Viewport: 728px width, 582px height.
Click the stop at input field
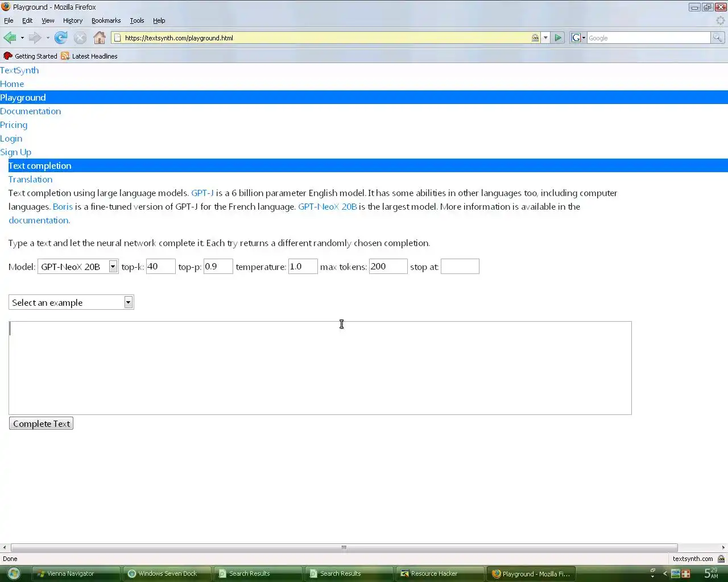click(460, 267)
